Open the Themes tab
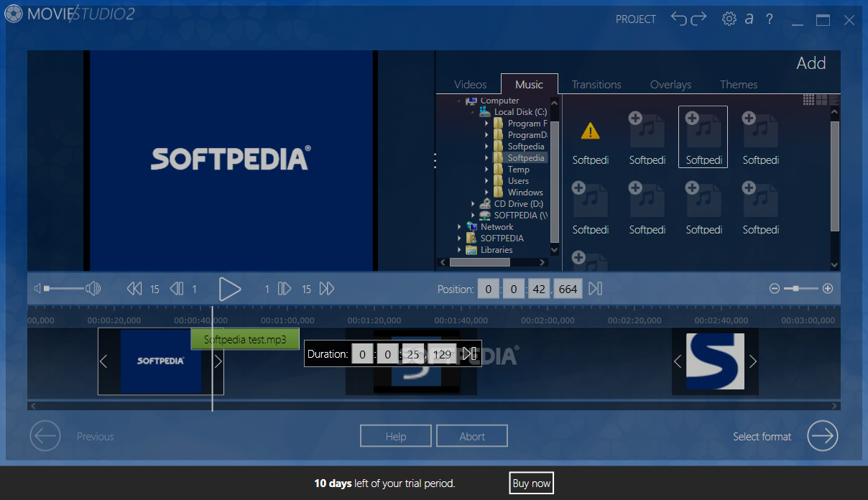Image resolution: width=868 pixels, height=500 pixels. click(x=739, y=84)
